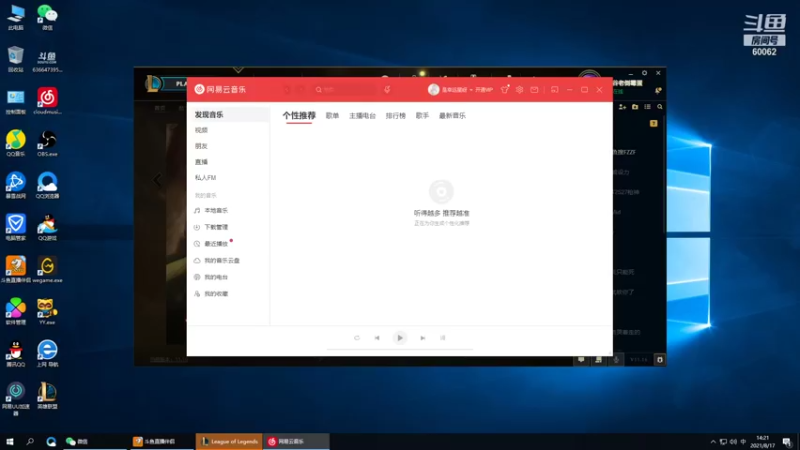Open 电脑管家 desktop shortcut
Viewport: 800px width, 450px height.
pos(16,228)
